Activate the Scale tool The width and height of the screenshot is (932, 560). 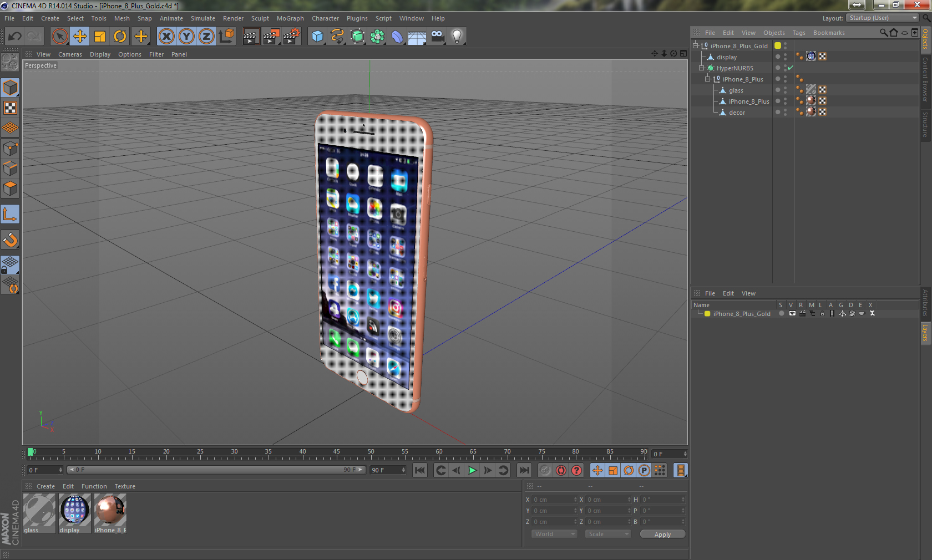coord(100,37)
